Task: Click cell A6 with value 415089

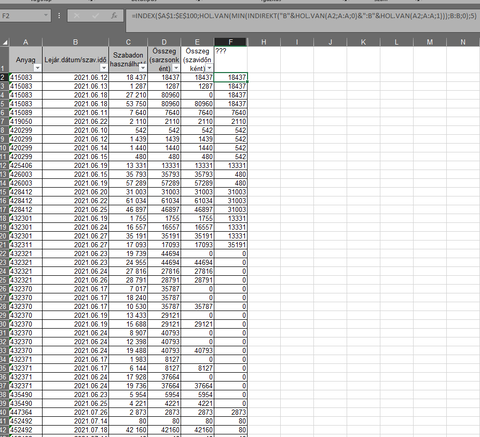Action: click(26, 113)
